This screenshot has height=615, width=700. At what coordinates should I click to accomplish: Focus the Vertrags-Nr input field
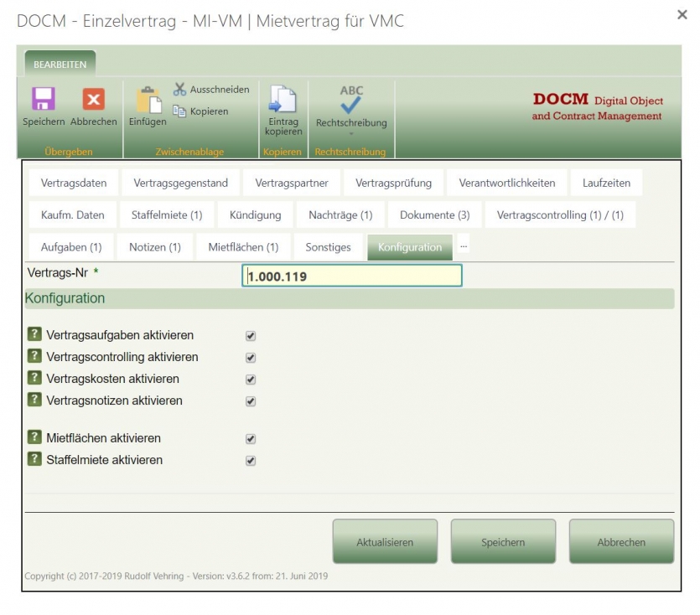coord(352,276)
